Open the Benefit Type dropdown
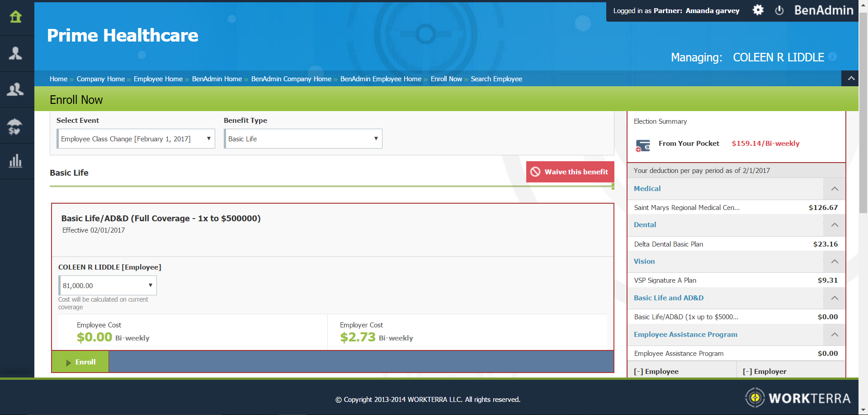The width and height of the screenshot is (868, 415). 303,139
